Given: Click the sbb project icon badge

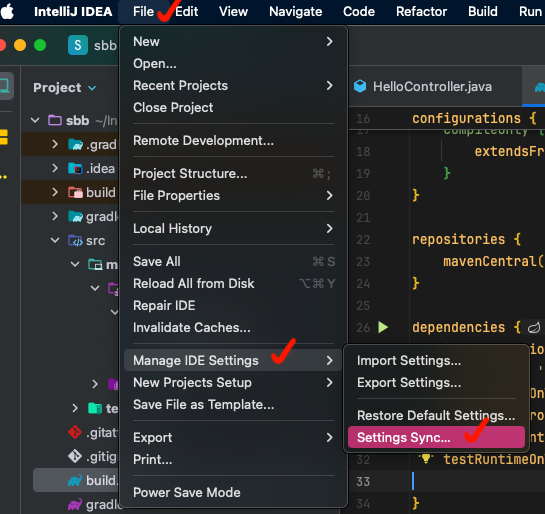Looking at the screenshot, I should (x=78, y=45).
